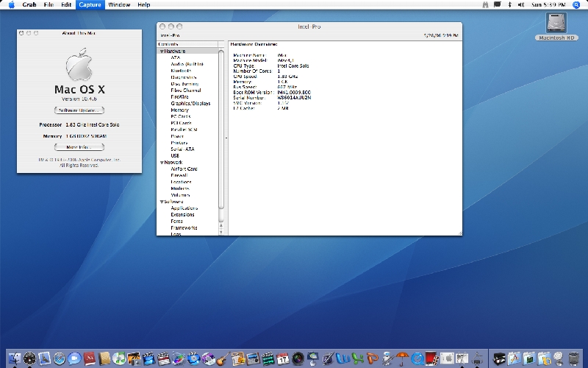Select Firewall under Network
This screenshot has width=588, height=368.
[179, 175]
